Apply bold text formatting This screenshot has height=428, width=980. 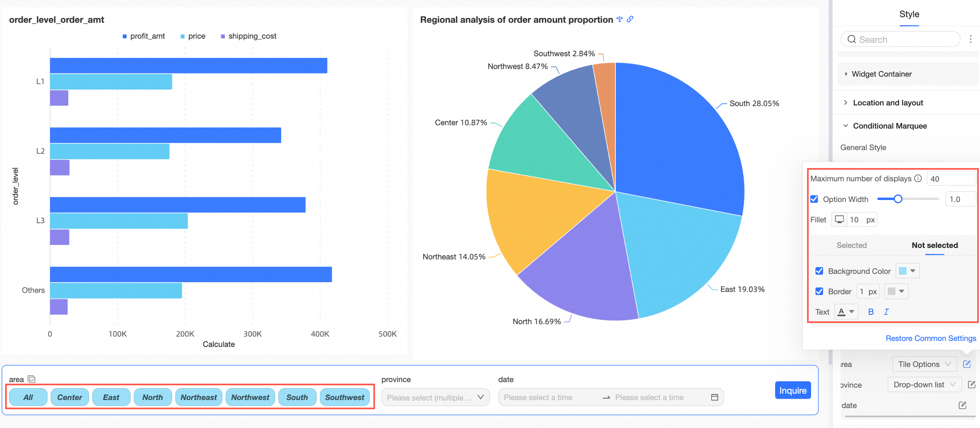click(871, 312)
